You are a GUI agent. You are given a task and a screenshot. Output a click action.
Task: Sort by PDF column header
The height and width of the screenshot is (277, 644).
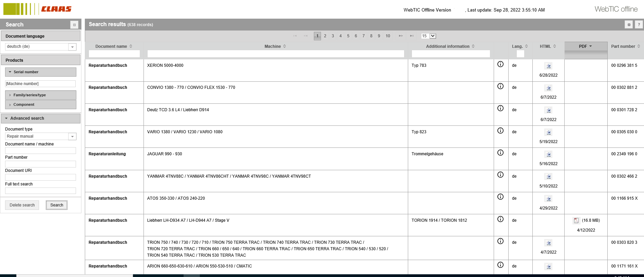coord(586,46)
